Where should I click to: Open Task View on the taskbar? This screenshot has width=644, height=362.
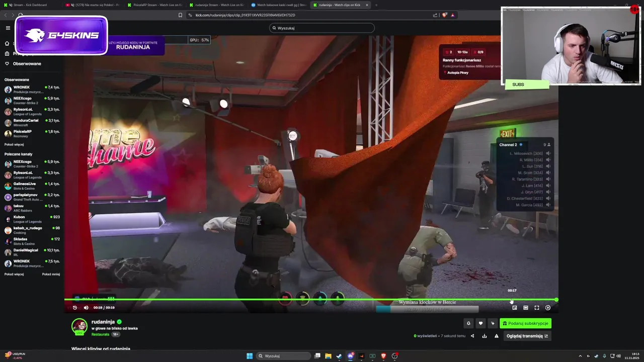317,356
